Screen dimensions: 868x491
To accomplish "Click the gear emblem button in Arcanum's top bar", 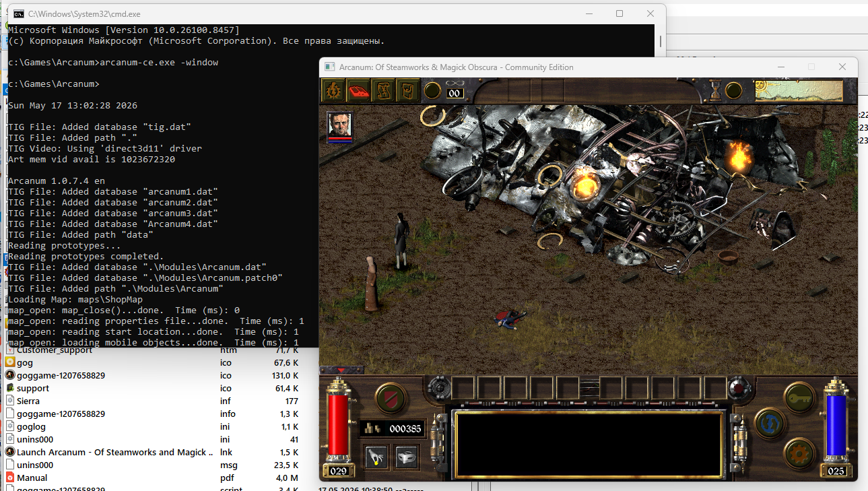I will pyautogui.click(x=333, y=90).
